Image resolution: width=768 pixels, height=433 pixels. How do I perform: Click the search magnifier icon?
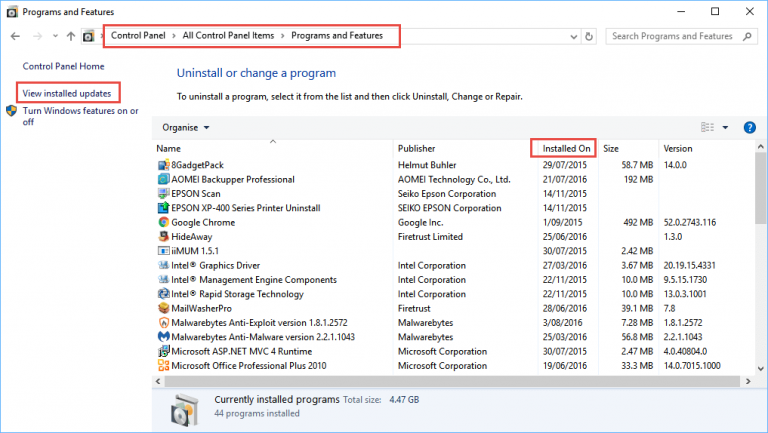click(x=747, y=36)
